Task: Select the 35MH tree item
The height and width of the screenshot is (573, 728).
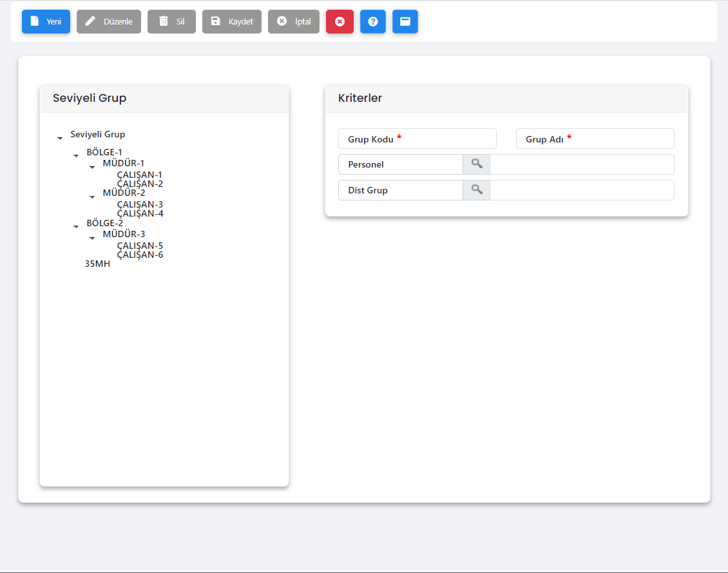Action: coord(97,264)
